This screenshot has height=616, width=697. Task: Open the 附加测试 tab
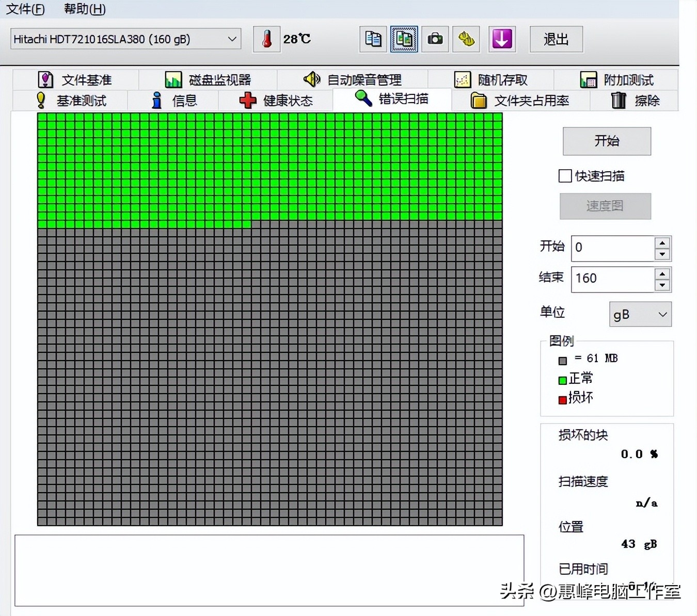616,80
